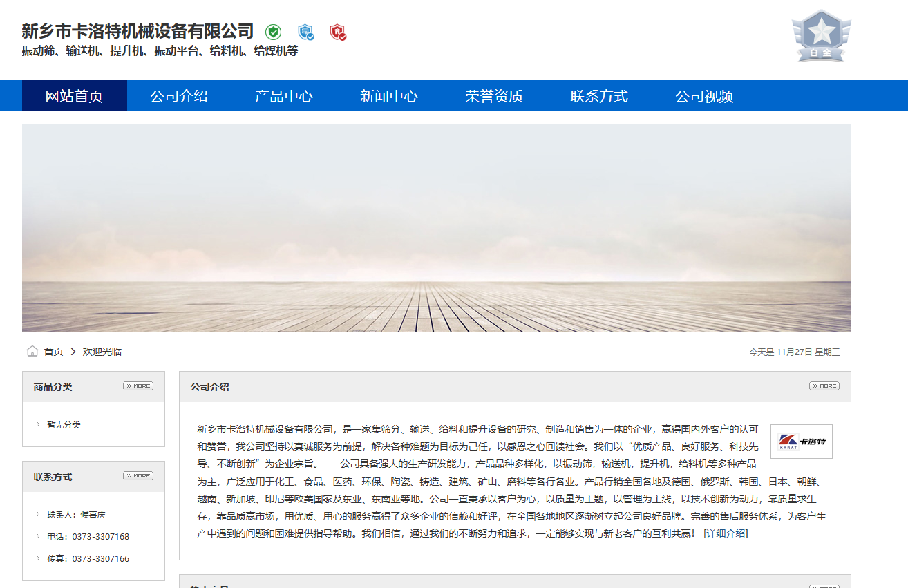Open 公司介绍 navigation menu item
The height and width of the screenshot is (588, 908).
pos(179,96)
